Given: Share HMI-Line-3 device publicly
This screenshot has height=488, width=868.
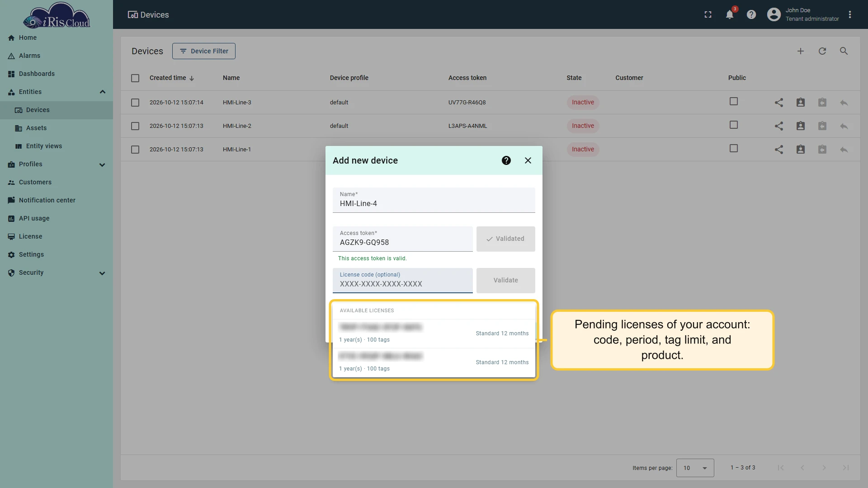Looking at the screenshot, I should tap(779, 103).
